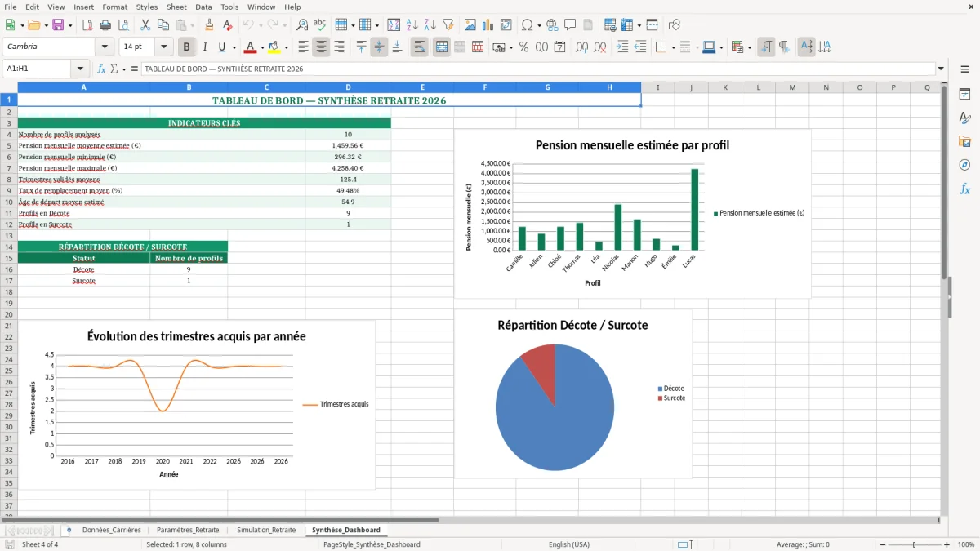Open sidebar Navigator compass icon
The image size is (980, 551).
point(964,165)
